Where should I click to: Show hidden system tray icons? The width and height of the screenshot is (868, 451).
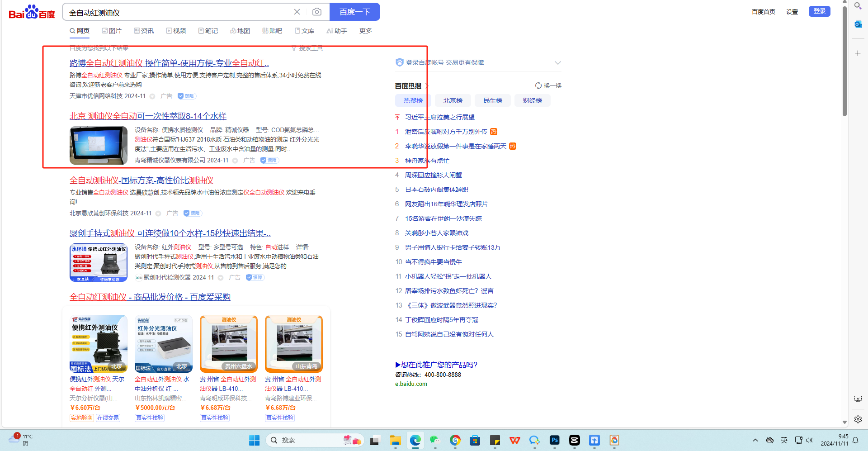[x=755, y=440]
